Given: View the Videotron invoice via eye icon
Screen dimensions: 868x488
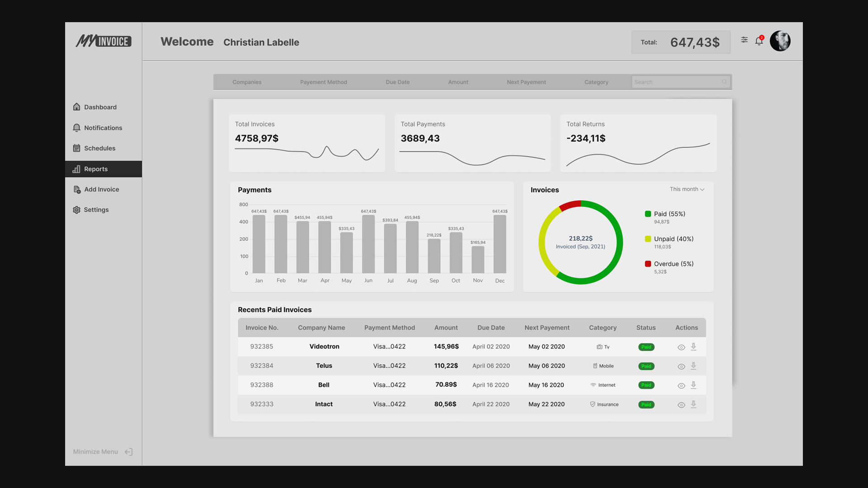Looking at the screenshot, I should (x=681, y=347).
